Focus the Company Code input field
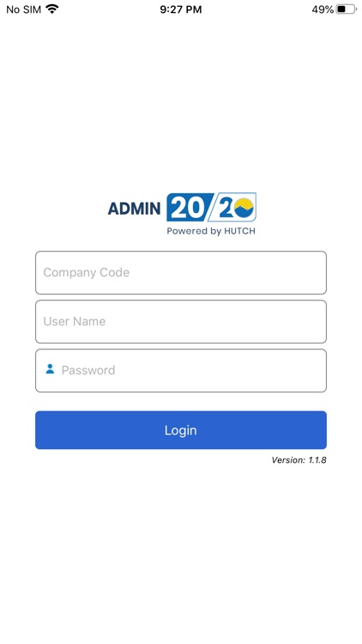 [181, 273]
